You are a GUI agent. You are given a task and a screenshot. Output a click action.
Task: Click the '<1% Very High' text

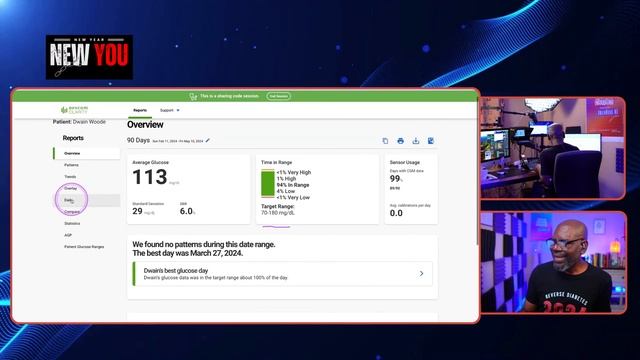[294, 172]
